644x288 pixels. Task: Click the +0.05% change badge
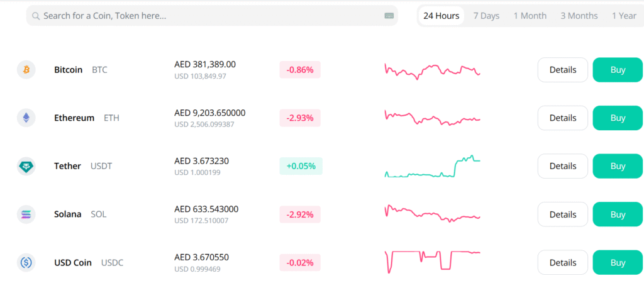pyautogui.click(x=301, y=166)
